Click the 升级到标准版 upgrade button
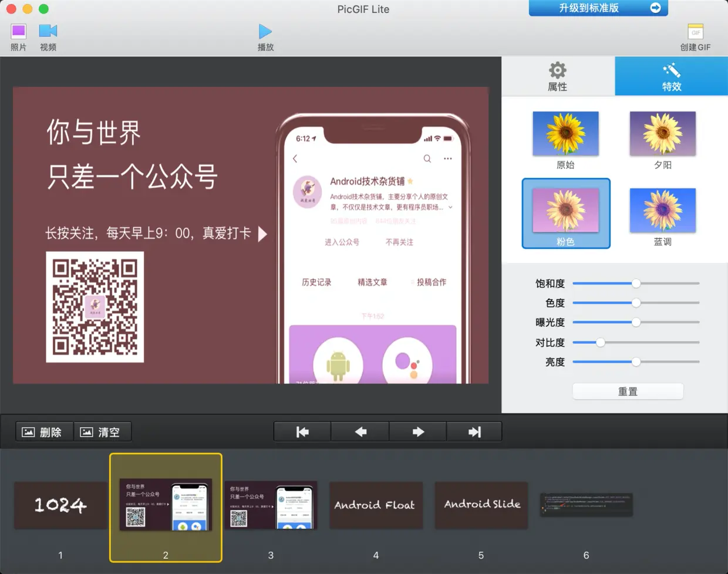728x574 pixels. click(x=598, y=8)
